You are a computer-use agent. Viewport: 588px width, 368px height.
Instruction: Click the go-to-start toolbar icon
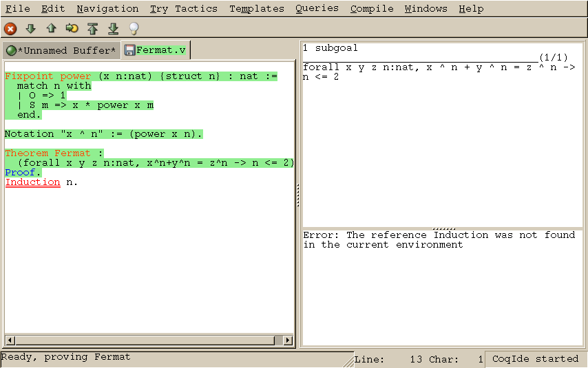(x=92, y=28)
